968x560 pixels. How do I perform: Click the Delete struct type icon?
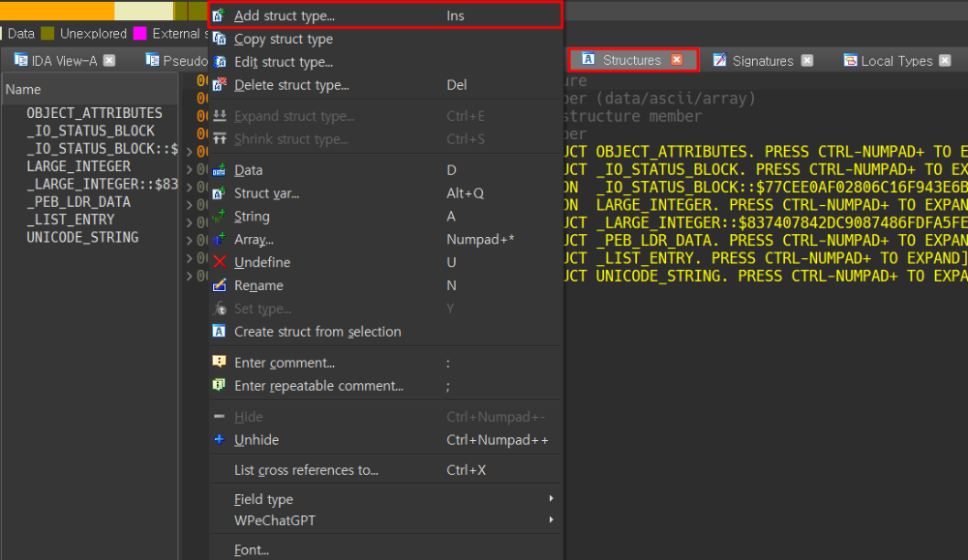[x=219, y=84]
